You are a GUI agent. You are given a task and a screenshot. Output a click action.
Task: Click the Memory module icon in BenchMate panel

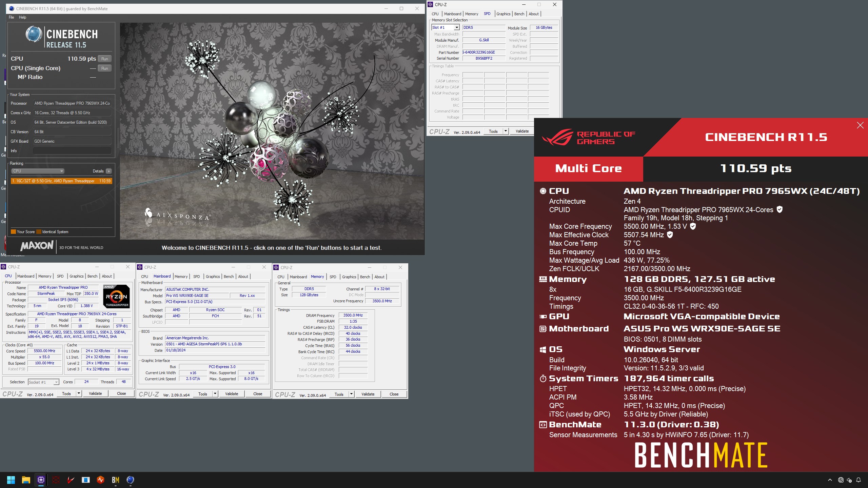(543, 279)
